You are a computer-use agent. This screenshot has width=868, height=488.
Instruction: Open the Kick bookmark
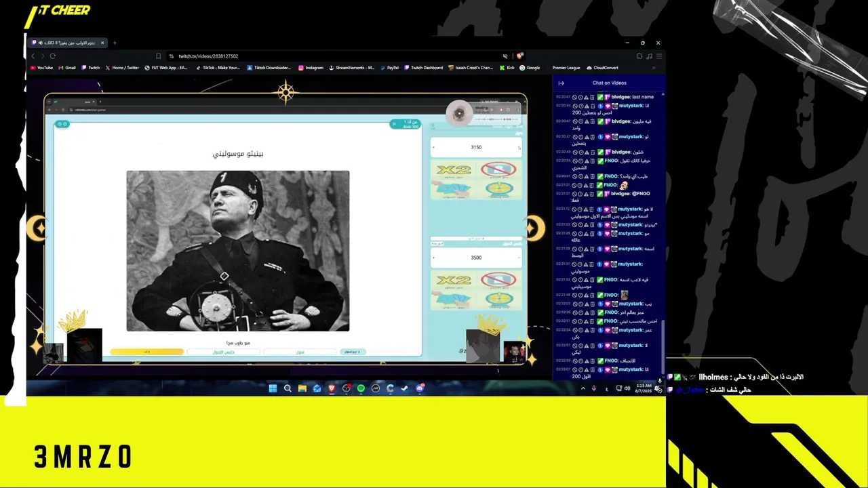pos(507,68)
